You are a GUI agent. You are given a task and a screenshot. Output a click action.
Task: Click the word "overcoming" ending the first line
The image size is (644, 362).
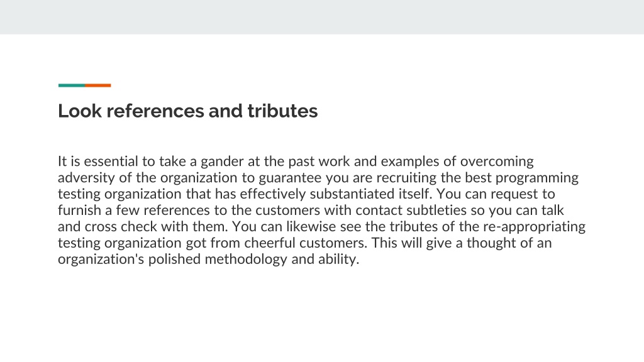click(497, 162)
